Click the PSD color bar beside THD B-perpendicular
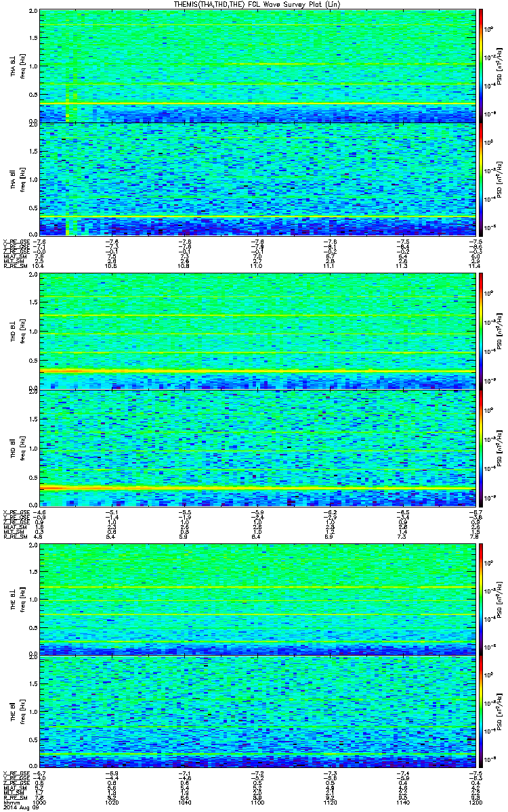 pos(481,332)
